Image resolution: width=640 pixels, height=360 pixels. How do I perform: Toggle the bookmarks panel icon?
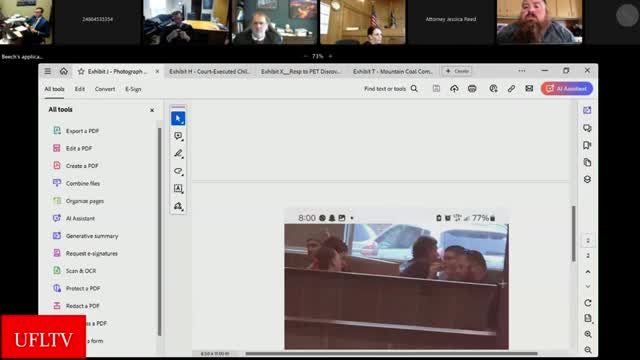coord(587,145)
